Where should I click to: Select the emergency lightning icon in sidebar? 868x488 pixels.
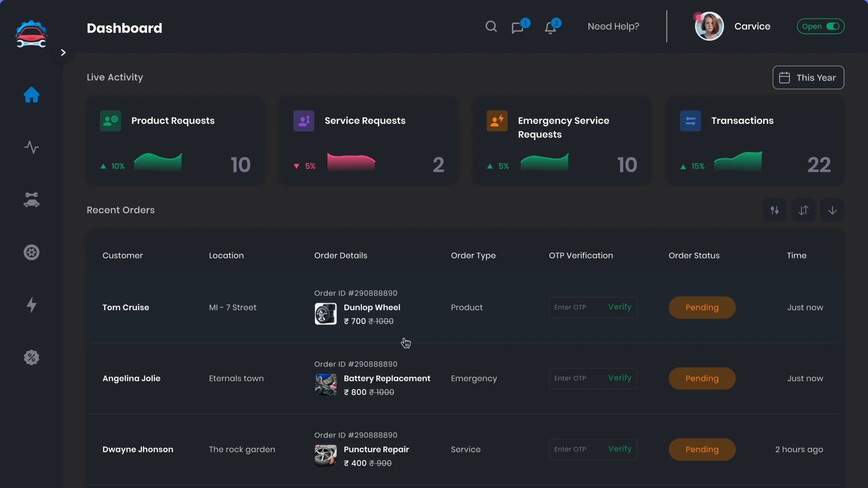tap(32, 305)
